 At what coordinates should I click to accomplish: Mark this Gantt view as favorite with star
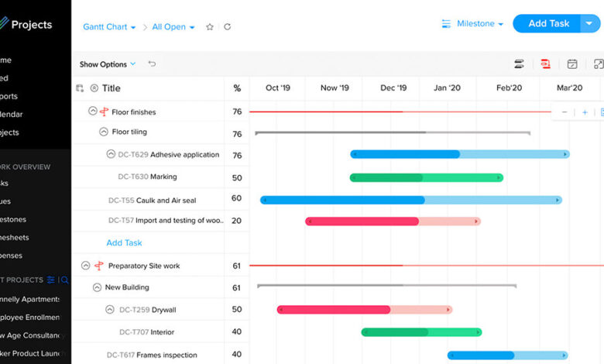tap(210, 27)
